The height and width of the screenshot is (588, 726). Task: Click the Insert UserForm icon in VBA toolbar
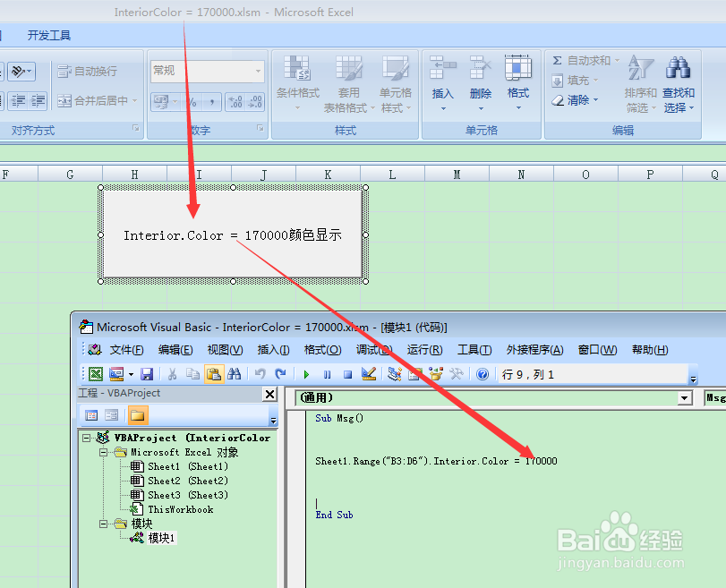coord(116,374)
